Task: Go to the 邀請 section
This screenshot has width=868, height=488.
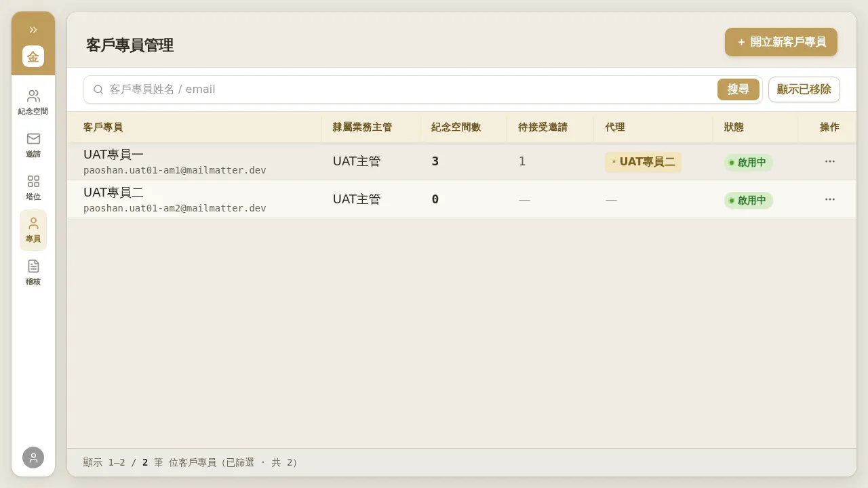Action: pos(33,145)
